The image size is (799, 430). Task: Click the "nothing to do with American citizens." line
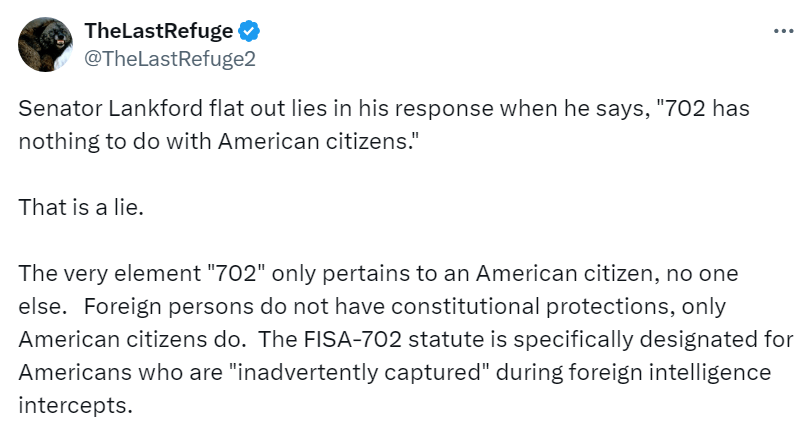(216, 143)
